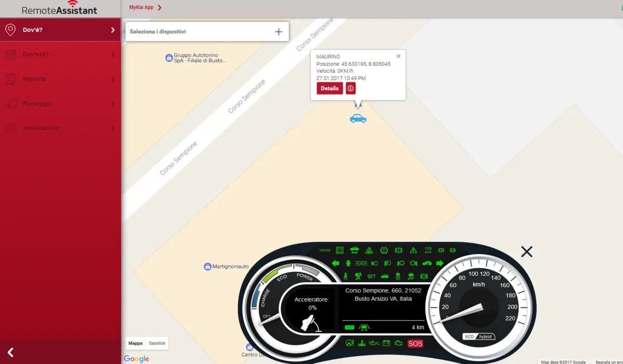Click the Posizione coordinates text in popup
Screen dimensions: 623x364
pyautogui.click(x=354, y=64)
